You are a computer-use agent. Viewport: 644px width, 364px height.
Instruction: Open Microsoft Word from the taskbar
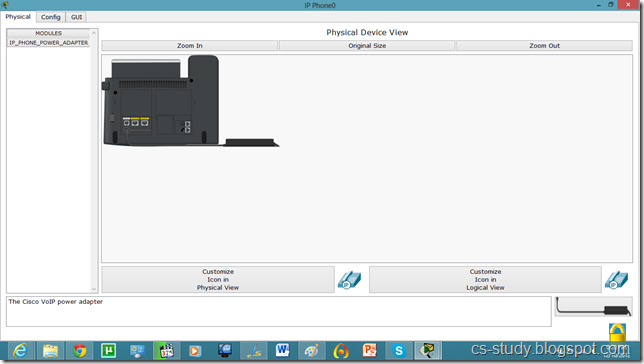coord(283,351)
